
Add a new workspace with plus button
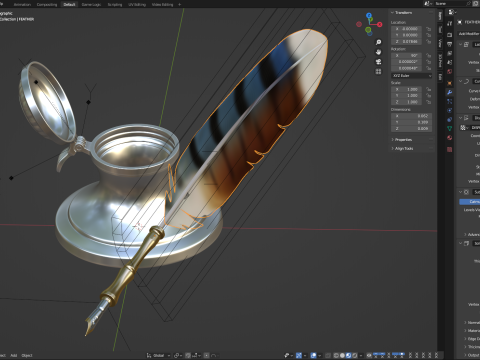pos(180,4)
